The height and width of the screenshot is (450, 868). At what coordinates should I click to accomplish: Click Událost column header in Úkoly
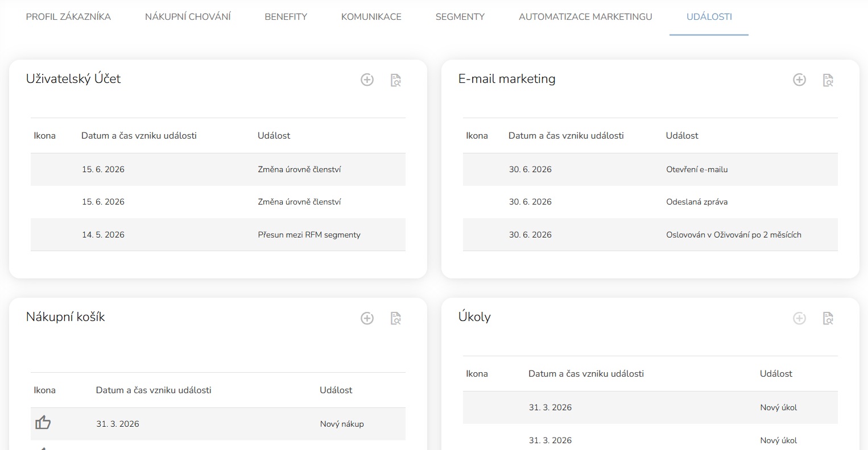776,374
